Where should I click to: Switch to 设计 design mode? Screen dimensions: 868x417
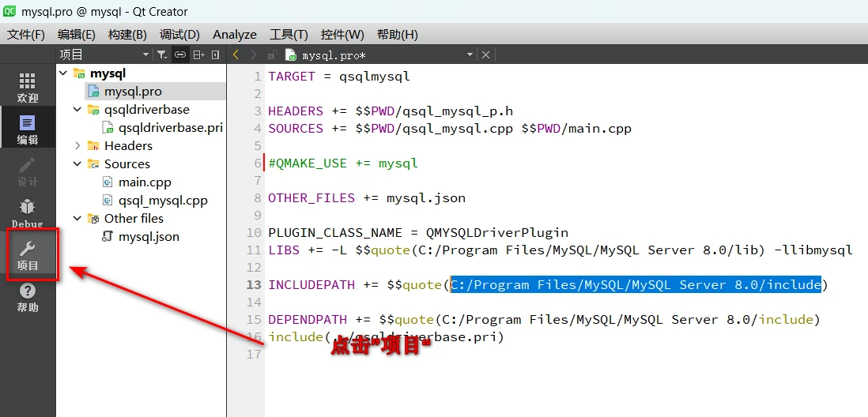28,171
